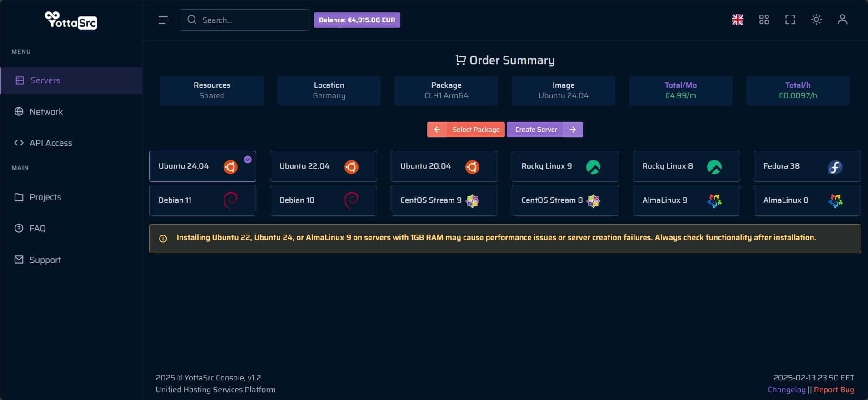Go back with Select Package button

tap(466, 130)
